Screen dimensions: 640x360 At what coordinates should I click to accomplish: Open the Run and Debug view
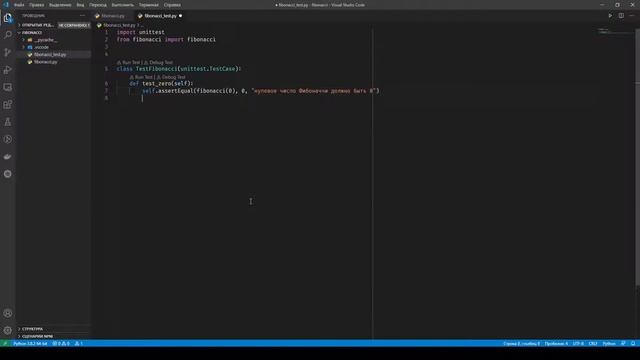click(x=8, y=70)
